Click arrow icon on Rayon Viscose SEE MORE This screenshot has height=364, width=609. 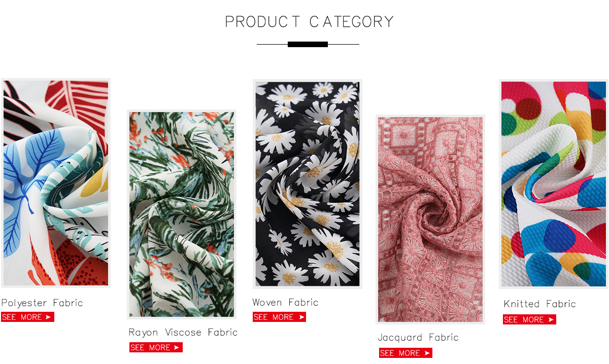(177, 347)
